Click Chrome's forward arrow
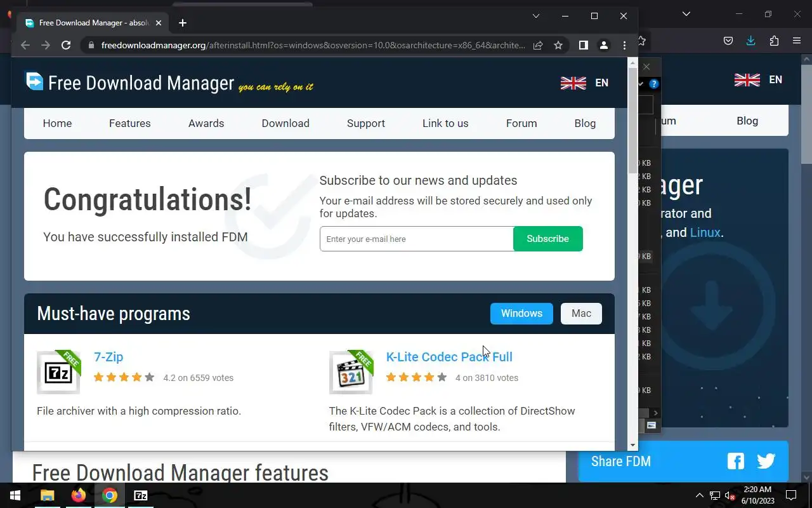The image size is (812, 508). point(46,45)
